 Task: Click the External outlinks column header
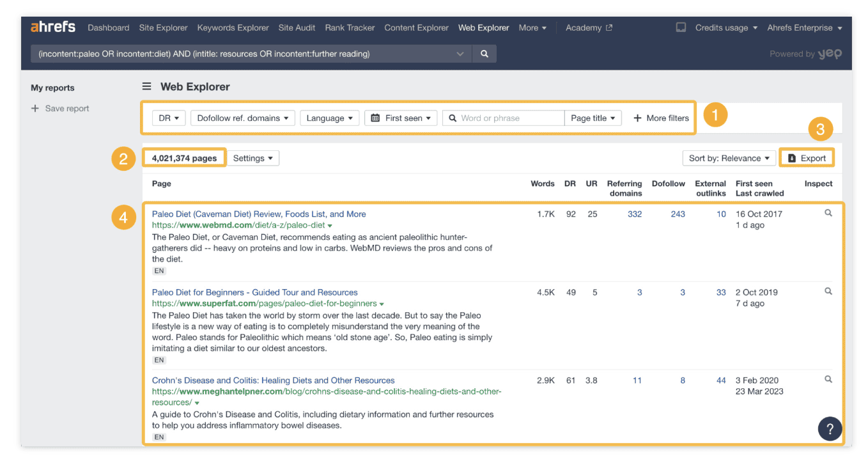[711, 188]
